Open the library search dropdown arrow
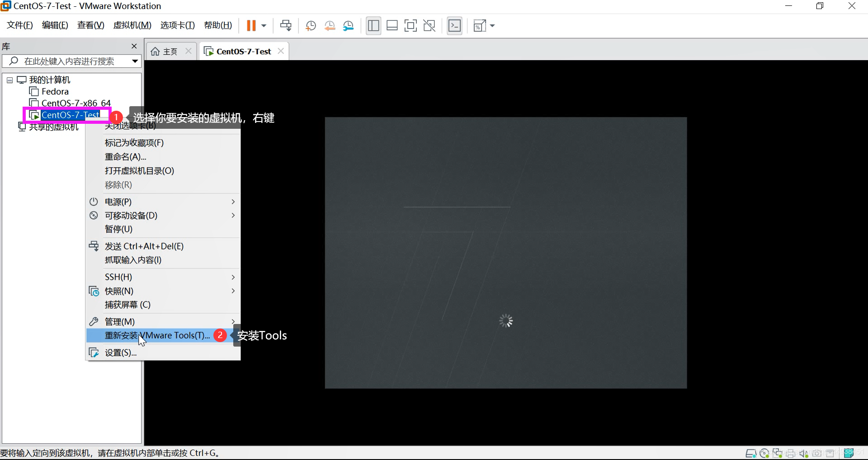868x460 pixels. 135,61
